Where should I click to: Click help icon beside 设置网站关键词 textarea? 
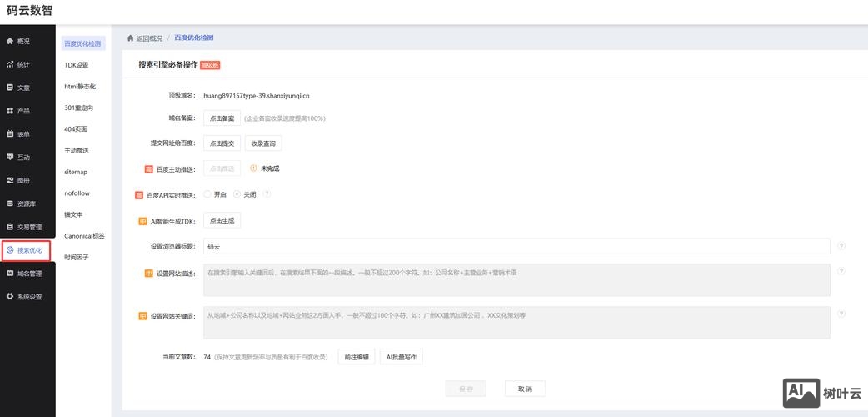coord(841,314)
